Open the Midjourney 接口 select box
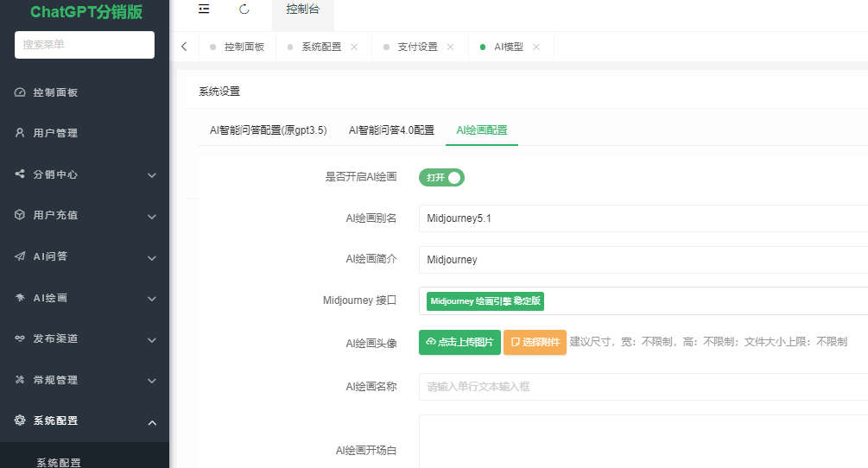 [643, 301]
